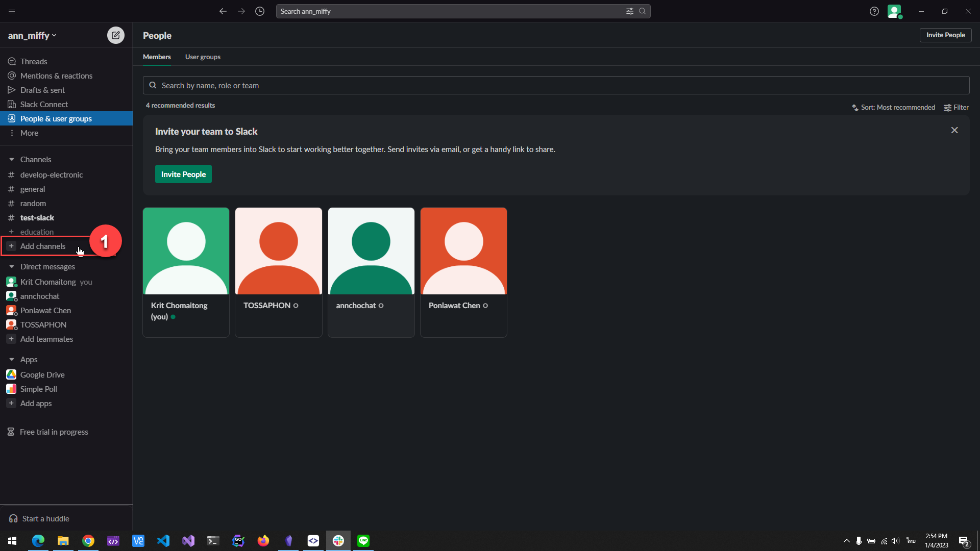Click Add channels in sidebar
This screenshot has height=551, width=980.
tap(43, 246)
